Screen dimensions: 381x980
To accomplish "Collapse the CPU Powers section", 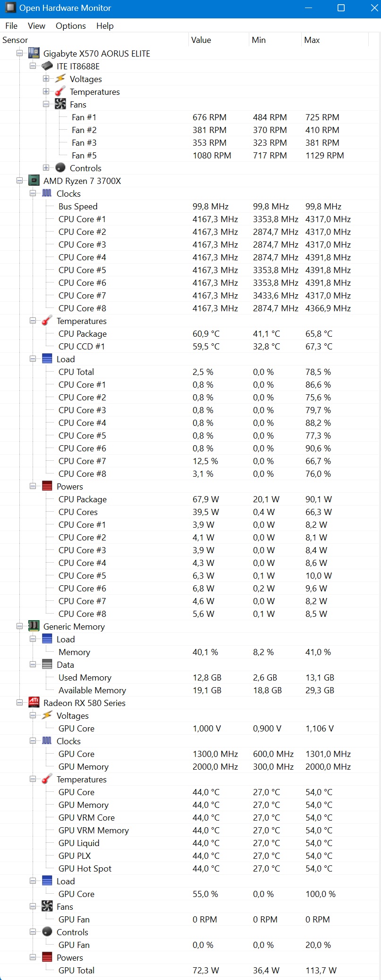I will coord(33,486).
